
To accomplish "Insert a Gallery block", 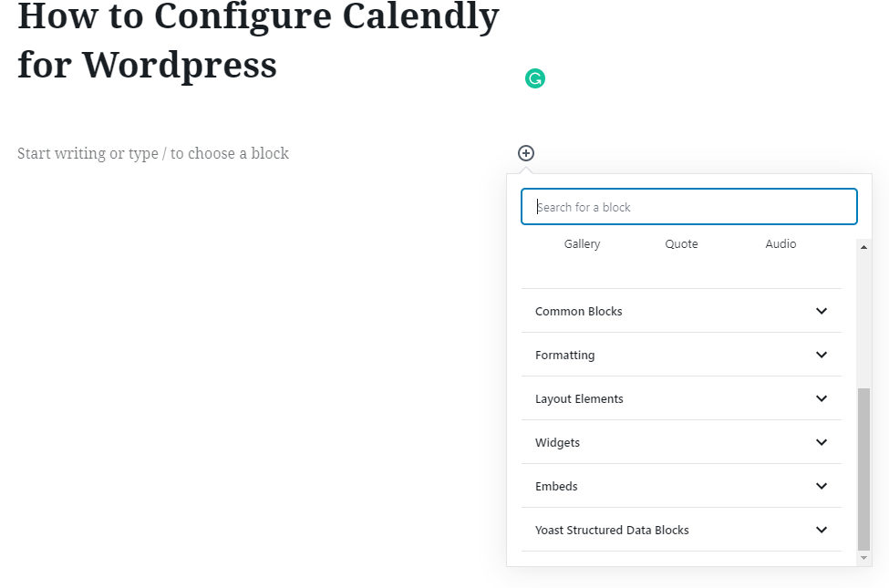I will pyautogui.click(x=582, y=244).
